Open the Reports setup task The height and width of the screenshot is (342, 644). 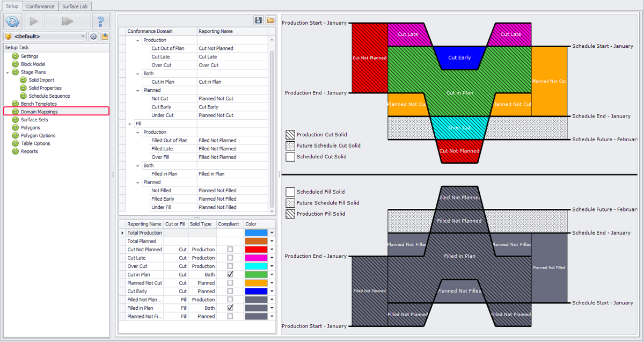[29, 151]
